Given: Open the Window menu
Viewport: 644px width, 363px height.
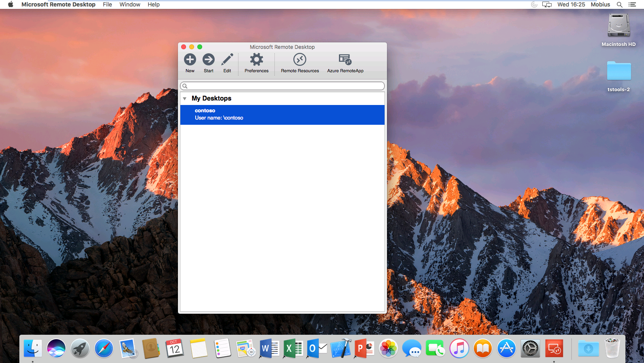Looking at the screenshot, I should pyautogui.click(x=130, y=4).
